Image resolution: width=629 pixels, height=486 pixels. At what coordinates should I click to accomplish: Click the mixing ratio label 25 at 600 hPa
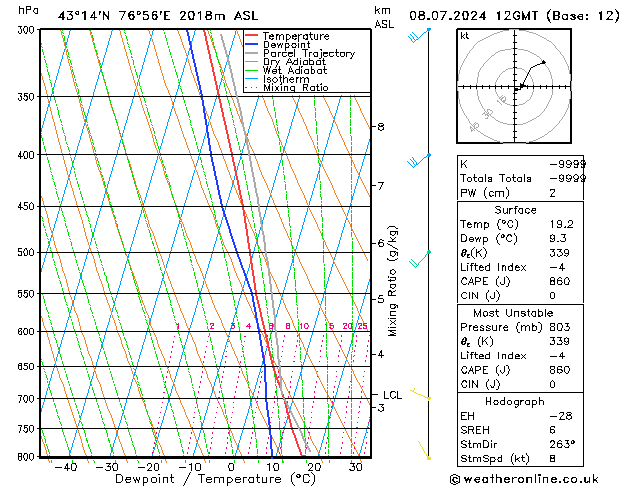pos(363,326)
